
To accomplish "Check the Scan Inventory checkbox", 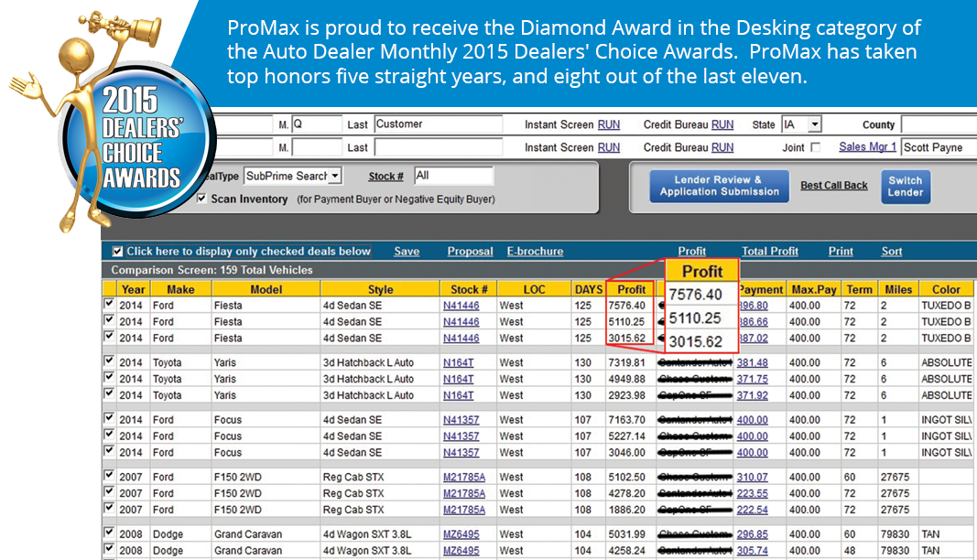I will point(201,198).
